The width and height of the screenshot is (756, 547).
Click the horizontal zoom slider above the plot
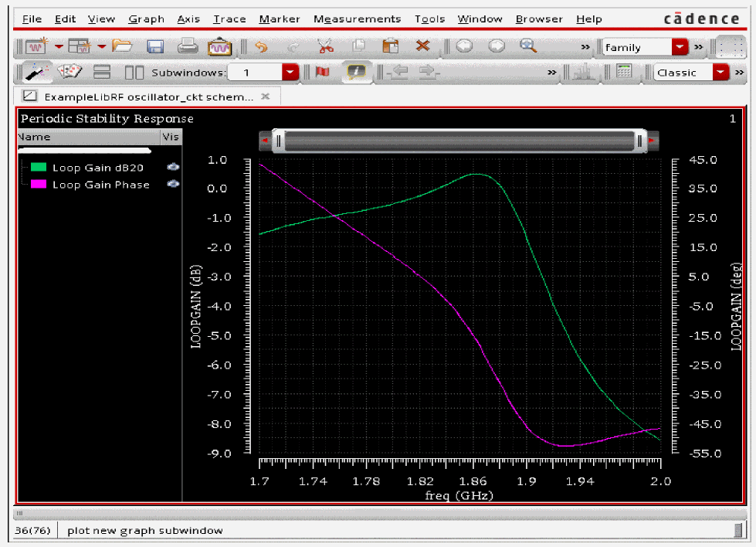pyautogui.click(x=459, y=141)
